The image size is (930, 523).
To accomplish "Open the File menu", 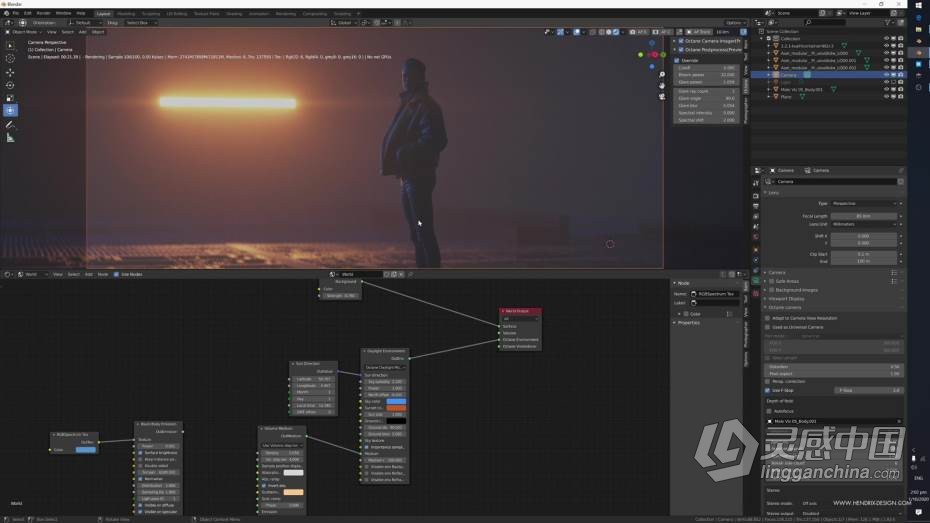I will coord(16,13).
